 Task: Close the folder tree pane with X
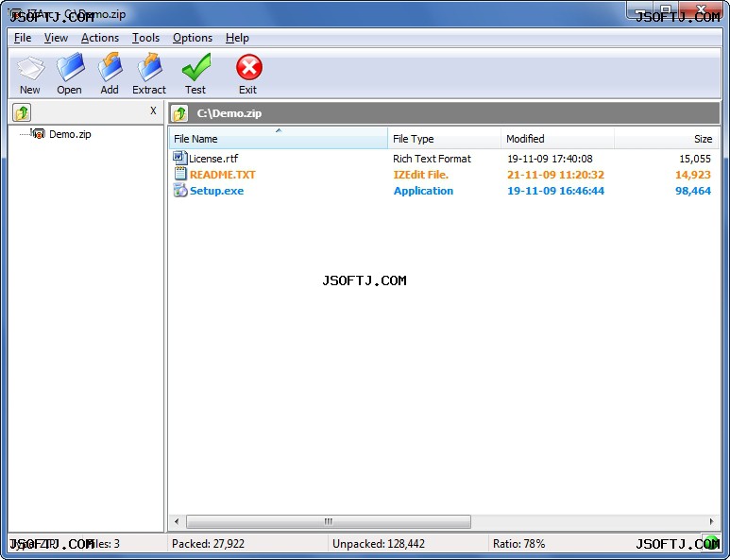(x=153, y=110)
